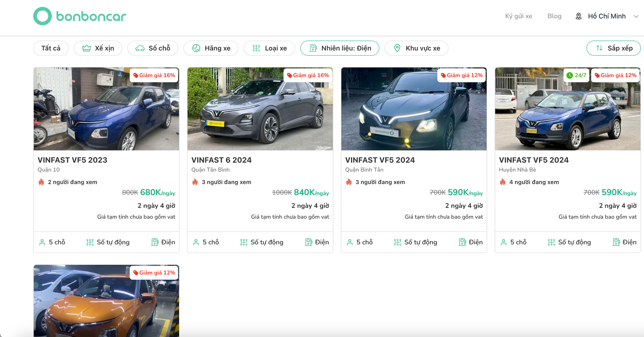The height and width of the screenshot is (337, 644).
Task: Click the crown icon in Xế xịn
Action: coord(87,48)
